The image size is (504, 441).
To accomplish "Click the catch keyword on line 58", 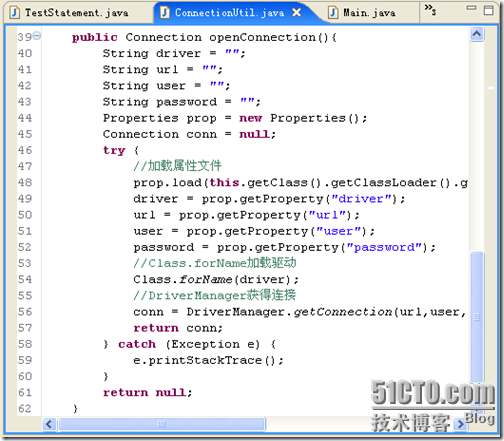I will coord(137,344).
